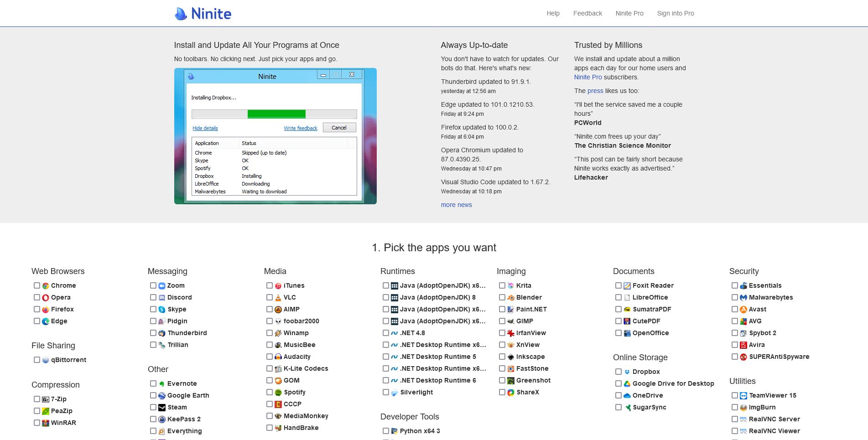Click the Firefox icon

tap(46, 310)
